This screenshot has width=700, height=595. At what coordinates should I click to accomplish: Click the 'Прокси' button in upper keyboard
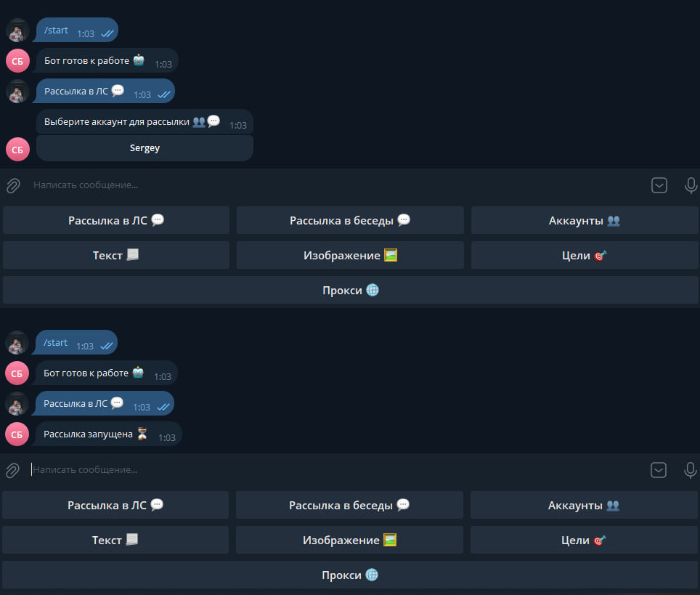350,290
